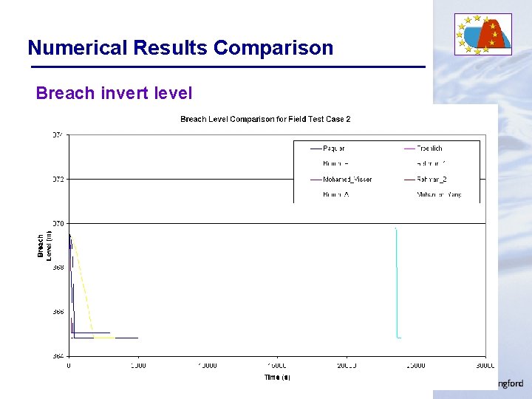Click chart title 'Breach Level Comparison for Field Test Case 2'

pyautogui.click(x=265, y=119)
